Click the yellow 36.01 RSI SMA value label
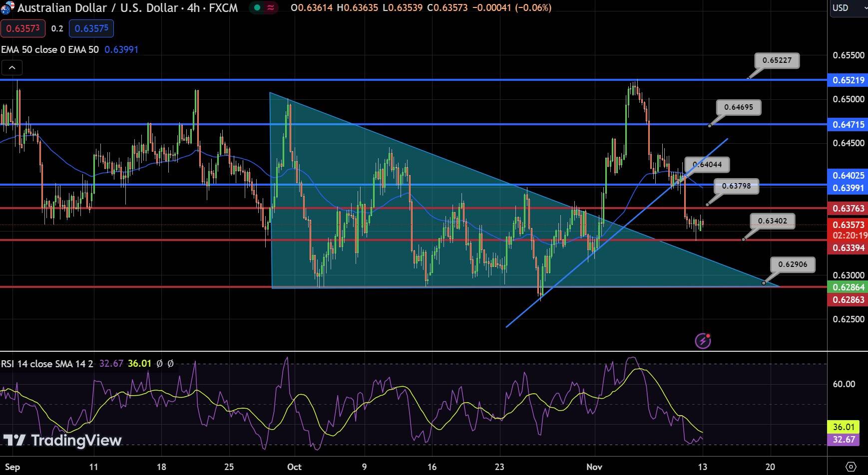 tap(844, 427)
